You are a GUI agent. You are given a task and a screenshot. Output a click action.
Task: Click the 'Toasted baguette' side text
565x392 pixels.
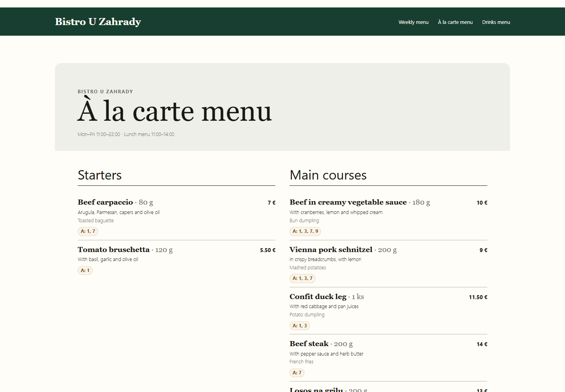(x=96, y=220)
